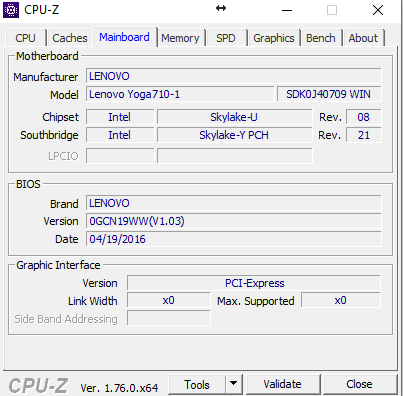Click the CPU-Z app icon in title bar
The image size is (403, 396).
[11, 10]
